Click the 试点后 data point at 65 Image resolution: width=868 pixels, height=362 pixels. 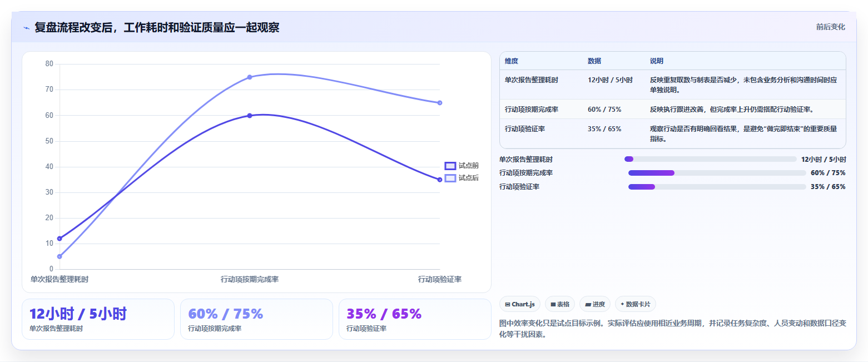440,103
